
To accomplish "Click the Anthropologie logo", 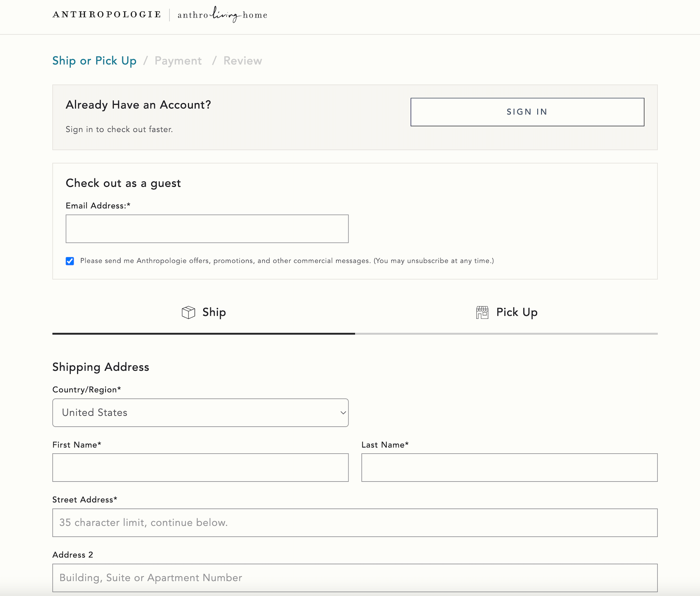I will (x=107, y=15).
